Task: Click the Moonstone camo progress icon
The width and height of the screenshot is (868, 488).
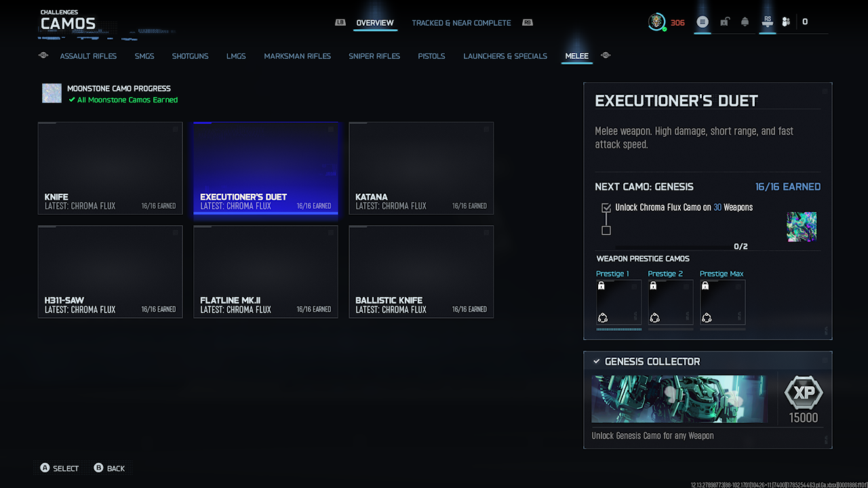Action: coord(52,94)
